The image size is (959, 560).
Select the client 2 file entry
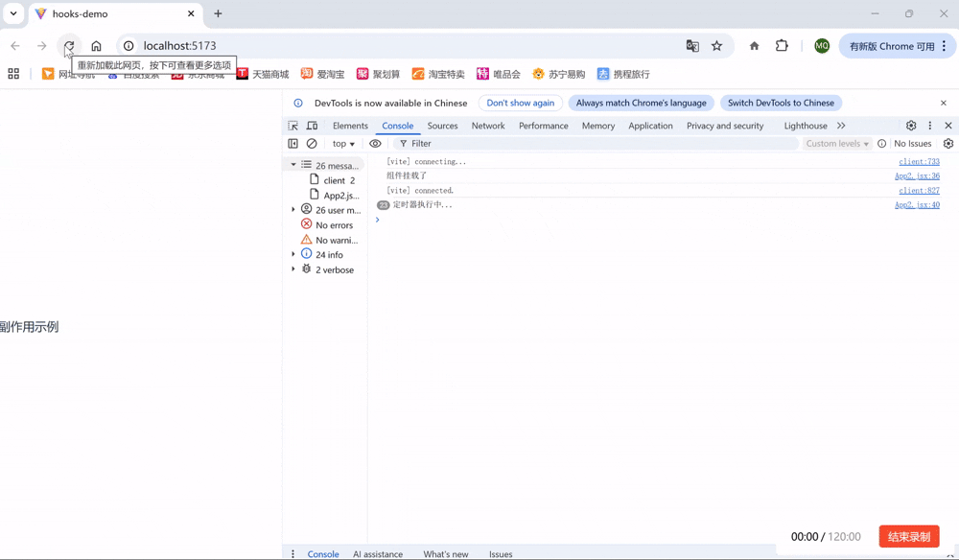[332, 180]
